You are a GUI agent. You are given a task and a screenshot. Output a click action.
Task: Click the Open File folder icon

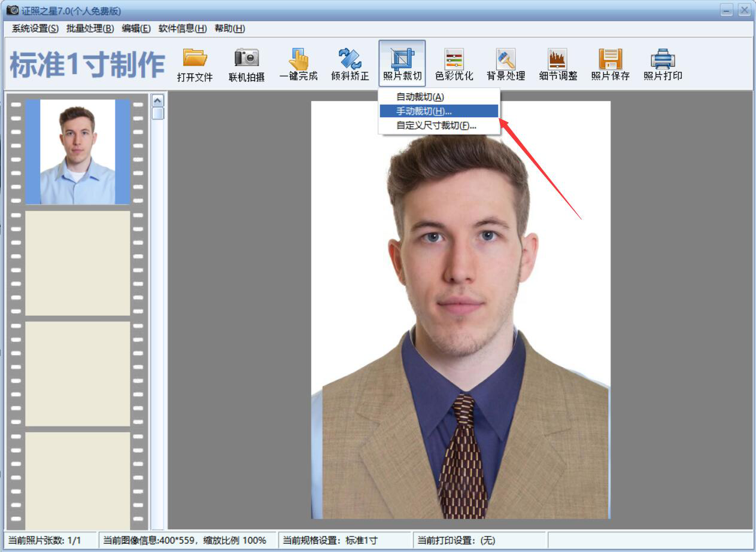tap(195, 59)
